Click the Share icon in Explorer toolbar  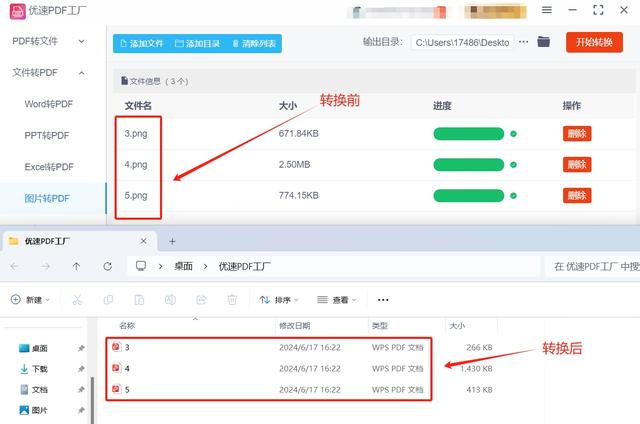201,300
